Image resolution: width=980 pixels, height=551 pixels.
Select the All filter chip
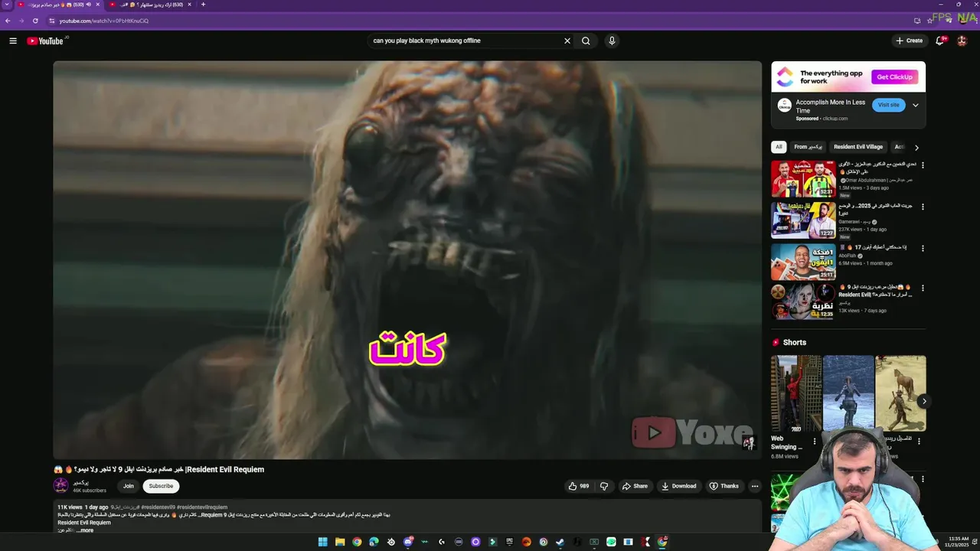pos(779,147)
